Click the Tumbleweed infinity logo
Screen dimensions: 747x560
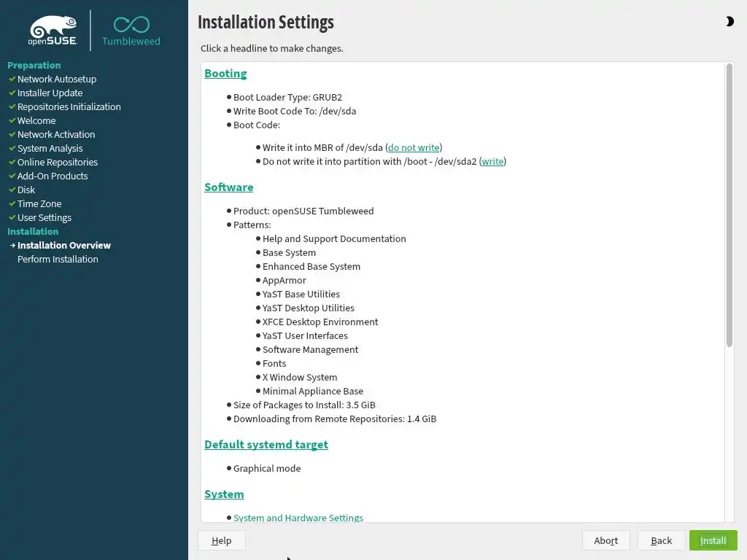tap(131, 31)
